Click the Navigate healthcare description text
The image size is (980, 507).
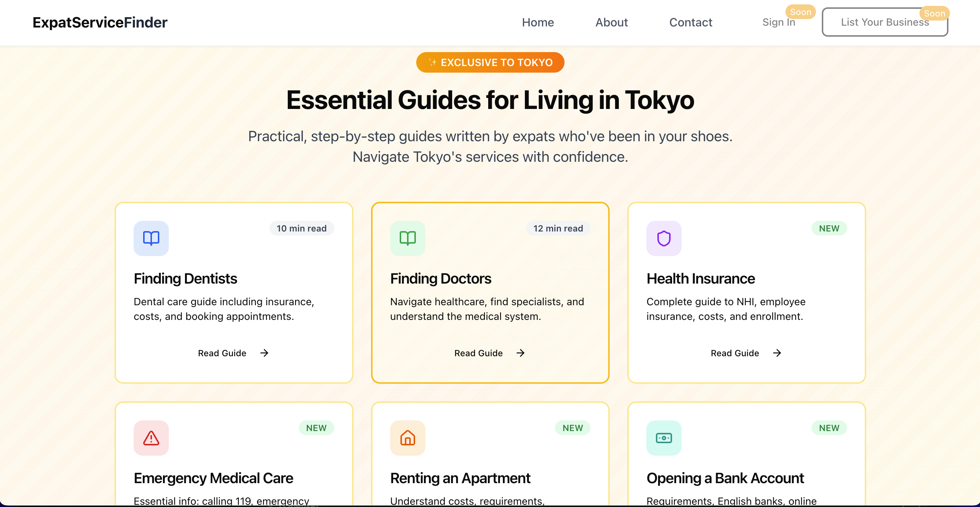point(487,309)
